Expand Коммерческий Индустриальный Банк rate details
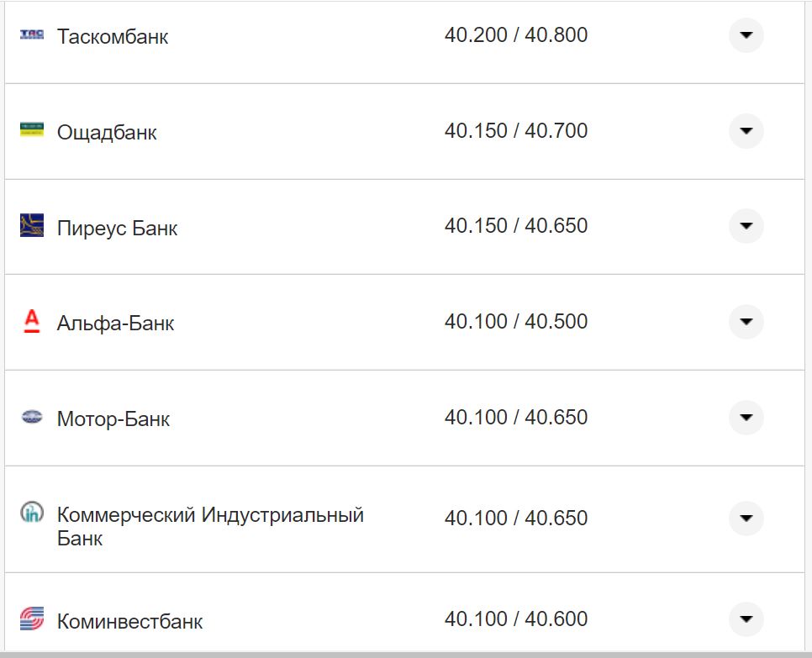 746,518
